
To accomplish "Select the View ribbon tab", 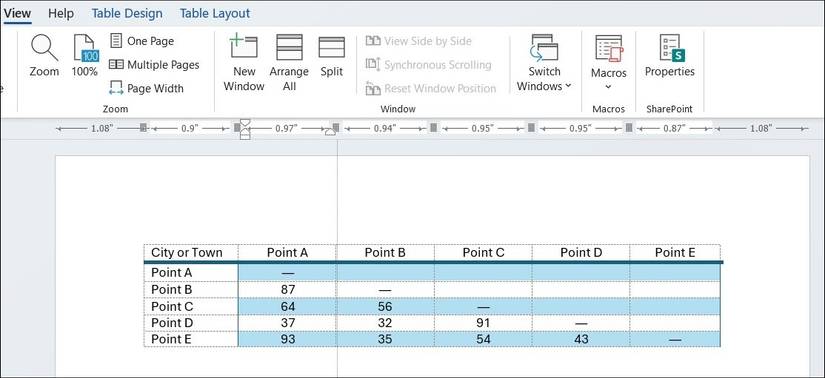I will (x=17, y=13).
